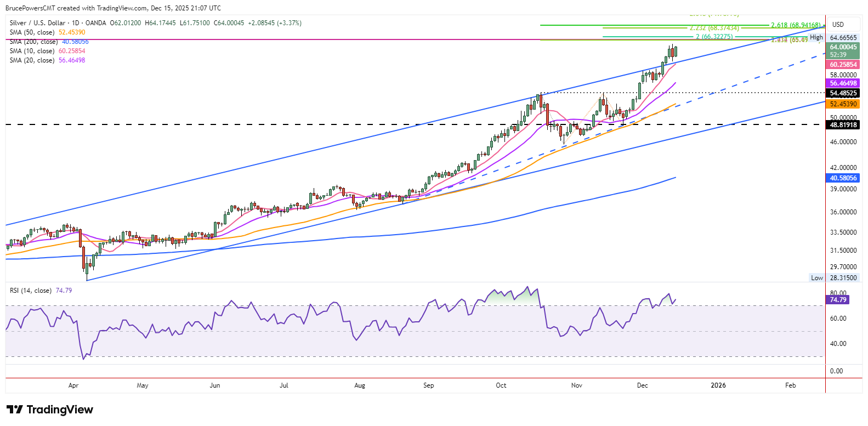Click the purple 56.46498 price axis label
This screenshot has width=868, height=426.
click(843, 83)
